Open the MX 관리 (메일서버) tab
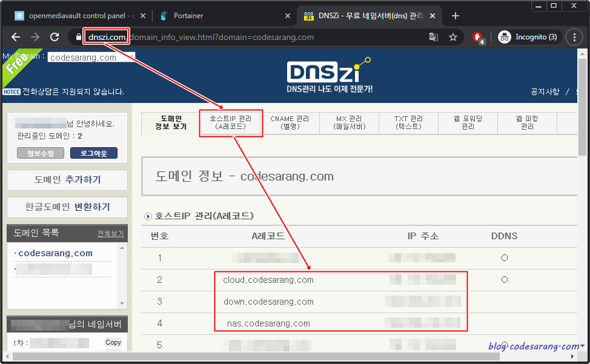The image size is (590, 364). tap(349, 123)
